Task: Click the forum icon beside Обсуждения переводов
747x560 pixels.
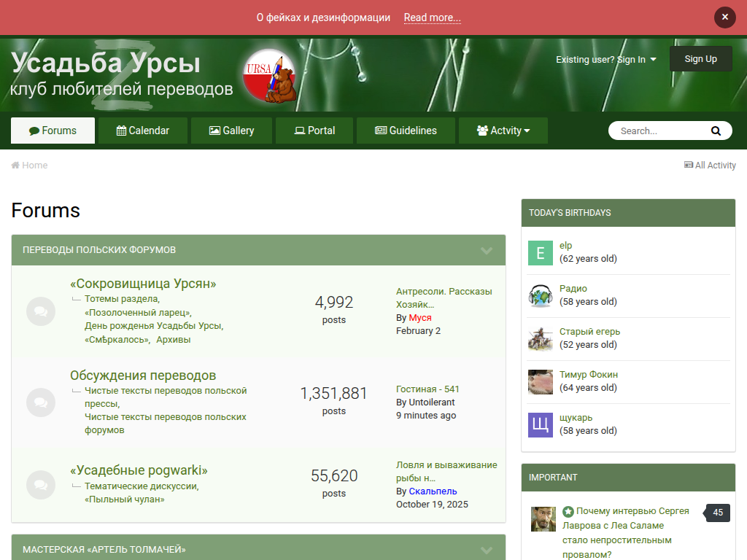Action: (x=41, y=402)
